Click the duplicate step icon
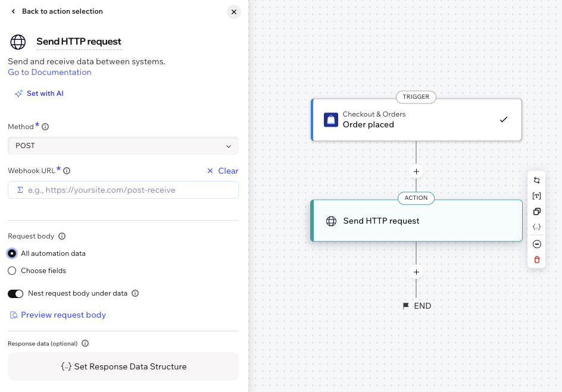 (x=536, y=212)
